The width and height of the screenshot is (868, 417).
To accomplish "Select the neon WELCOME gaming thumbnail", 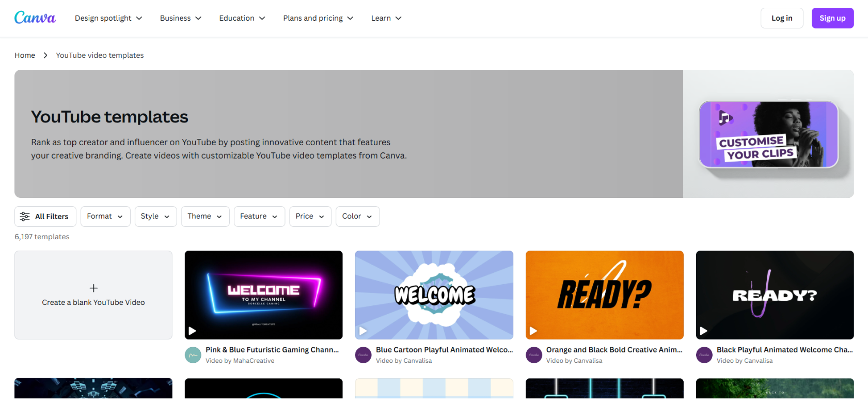I will (264, 295).
